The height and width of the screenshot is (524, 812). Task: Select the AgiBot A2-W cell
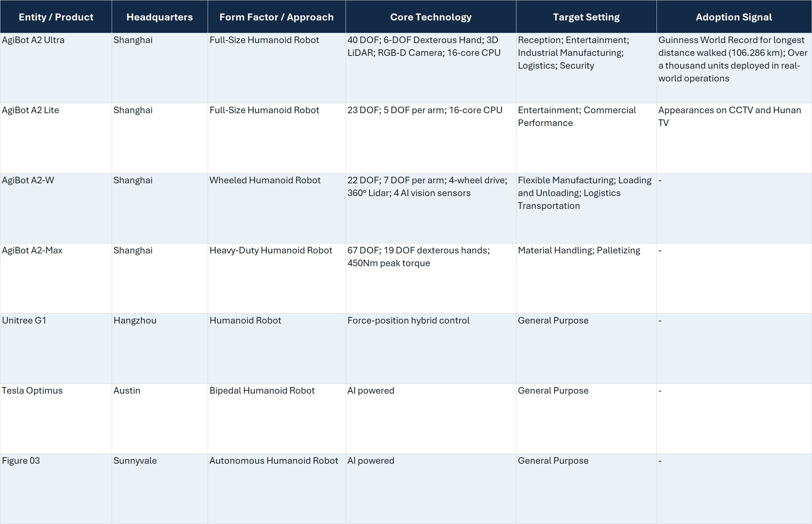pos(56,208)
